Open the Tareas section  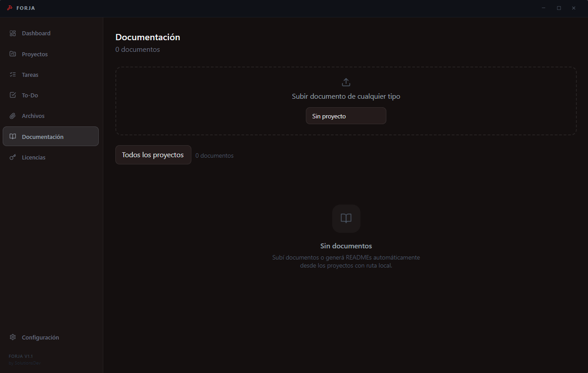[x=30, y=74]
